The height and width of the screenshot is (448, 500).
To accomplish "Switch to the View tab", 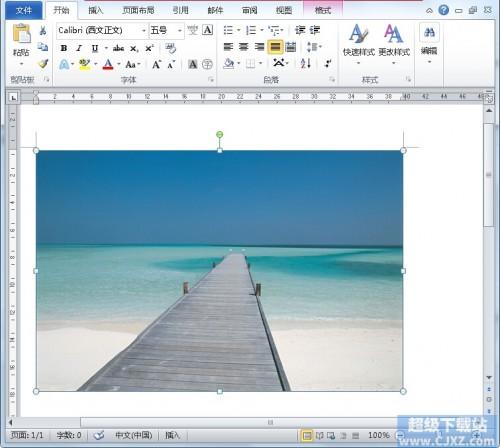I will (284, 11).
